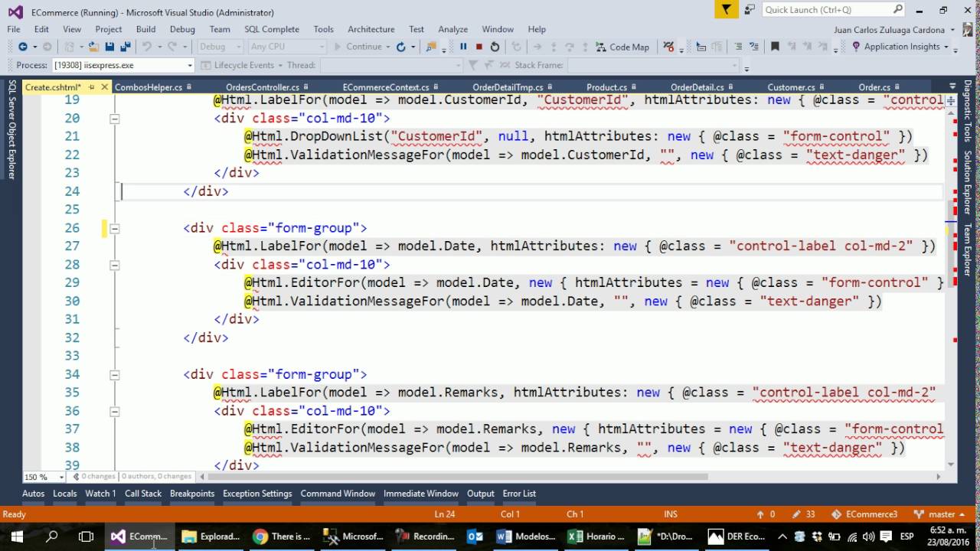Click the Visual Studio logo in title bar
Image resolution: width=980 pixels, height=551 pixels.
(x=15, y=11)
